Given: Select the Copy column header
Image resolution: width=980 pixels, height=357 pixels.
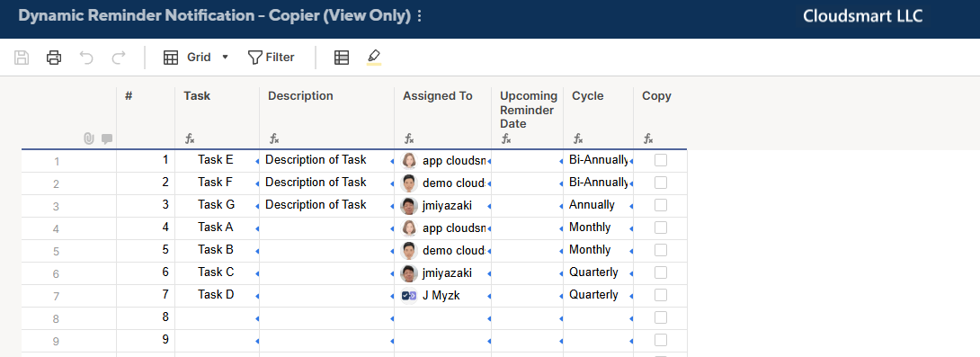Looking at the screenshot, I should [661, 118].
